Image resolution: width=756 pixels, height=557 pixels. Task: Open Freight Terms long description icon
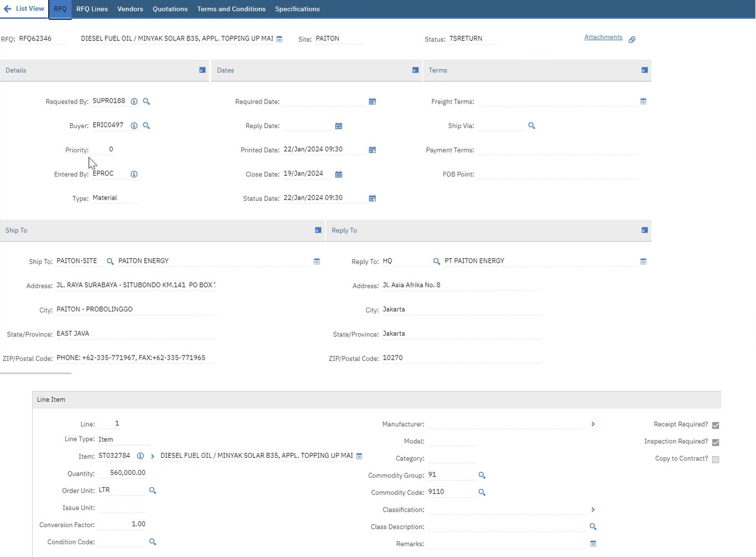[x=643, y=101]
